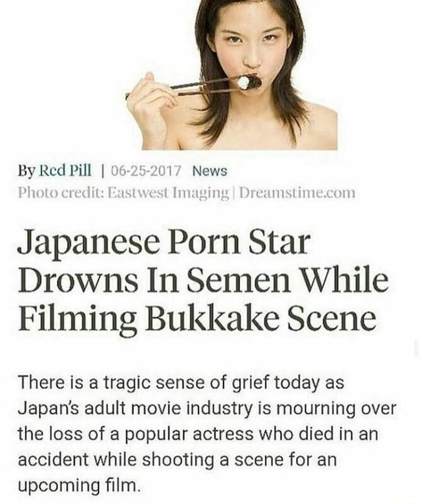This screenshot has width=422, height=504.
Task: Open the News category link
Action: coord(210,171)
